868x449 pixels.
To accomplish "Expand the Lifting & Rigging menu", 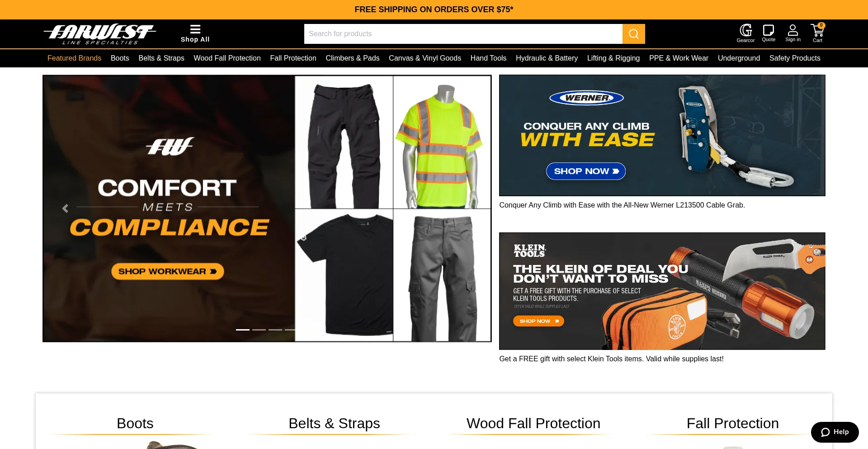I will 613,58.
